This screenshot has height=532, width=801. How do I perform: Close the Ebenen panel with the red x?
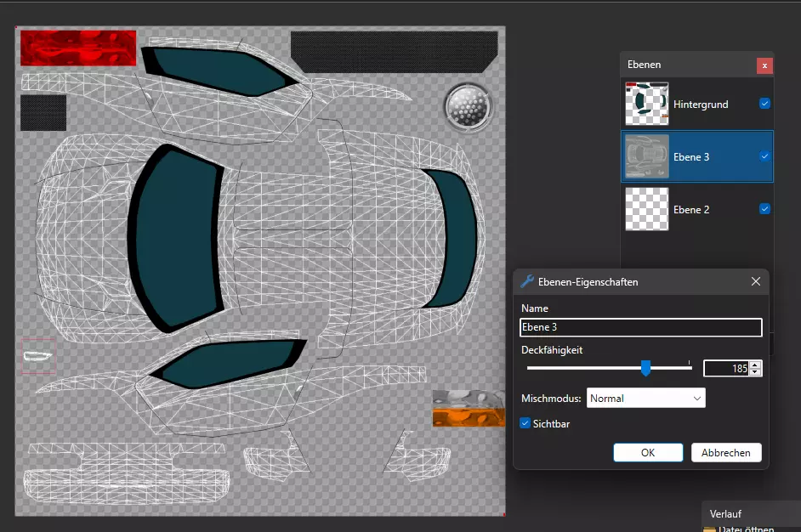pos(764,65)
